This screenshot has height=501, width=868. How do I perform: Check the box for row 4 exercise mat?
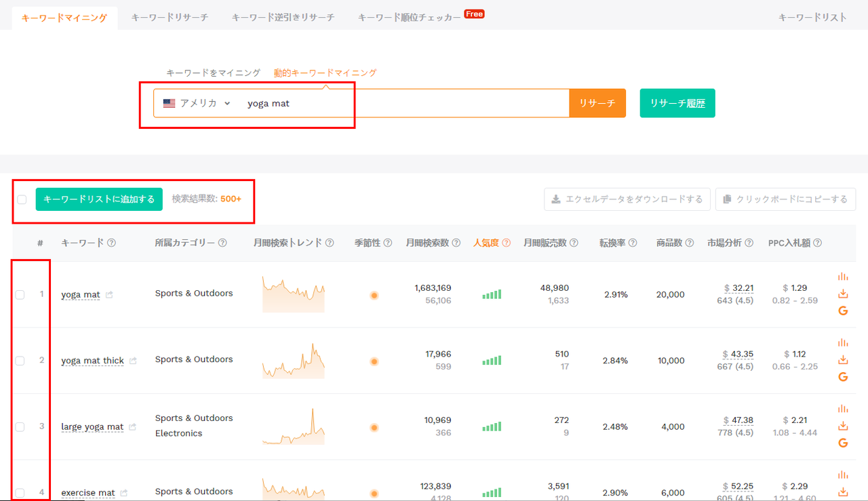[x=20, y=493]
